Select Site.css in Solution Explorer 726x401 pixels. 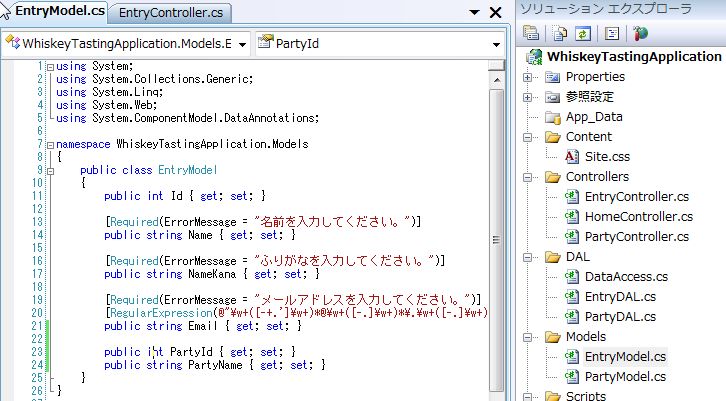point(607,157)
